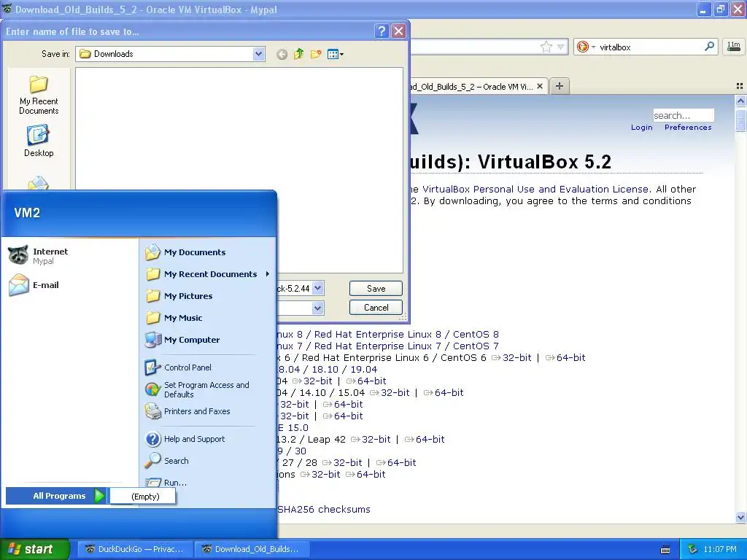Click the Back arrow icon in save dialog
The image size is (747, 560).
[282, 54]
